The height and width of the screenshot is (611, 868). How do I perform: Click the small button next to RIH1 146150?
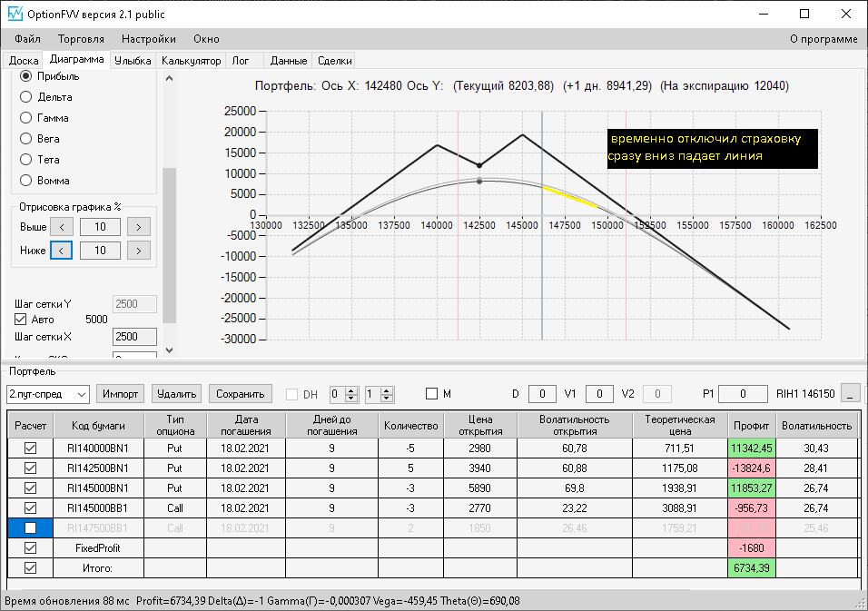coord(850,394)
